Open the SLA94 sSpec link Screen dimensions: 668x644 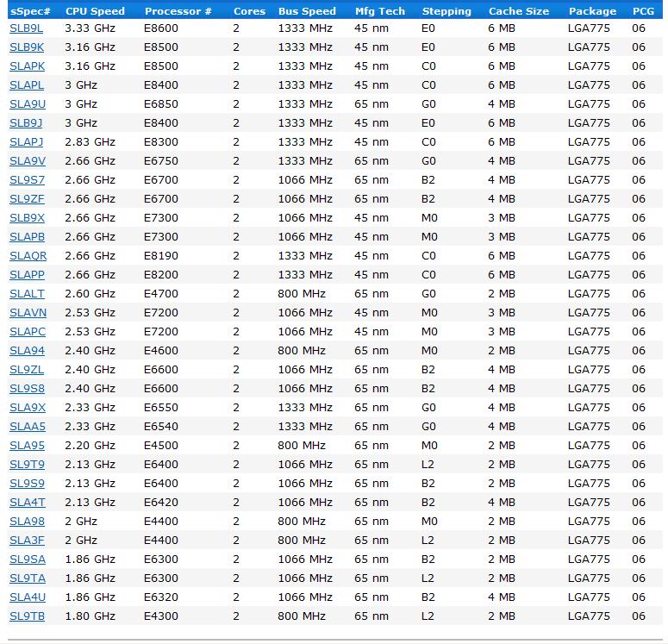(x=27, y=351)
